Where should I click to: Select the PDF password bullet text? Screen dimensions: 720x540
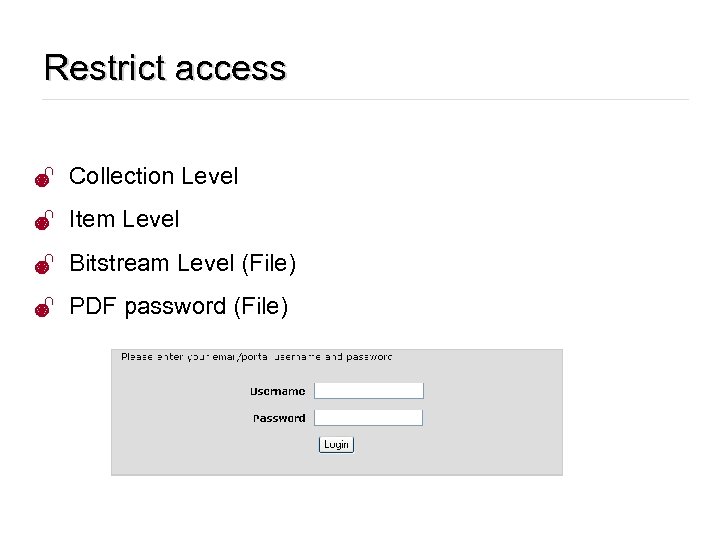click(178, 306)
